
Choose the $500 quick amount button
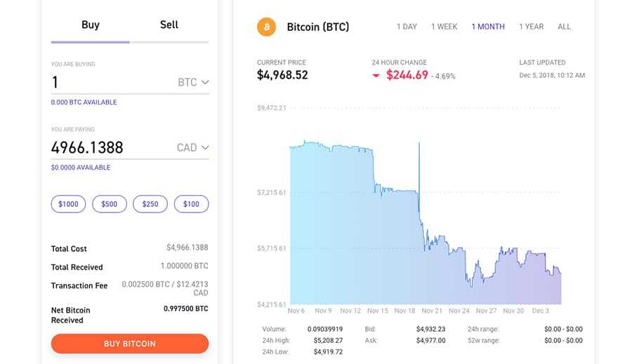[x=110, y=204]
